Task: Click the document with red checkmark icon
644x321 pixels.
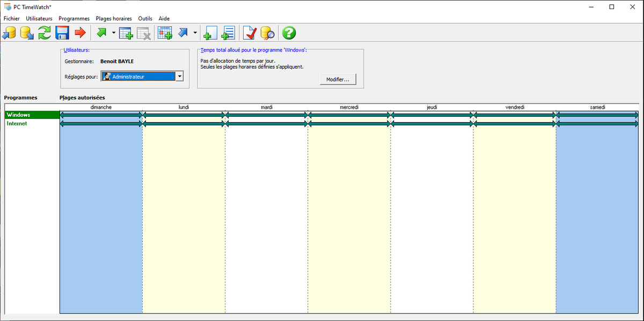Action: (250, 33)
